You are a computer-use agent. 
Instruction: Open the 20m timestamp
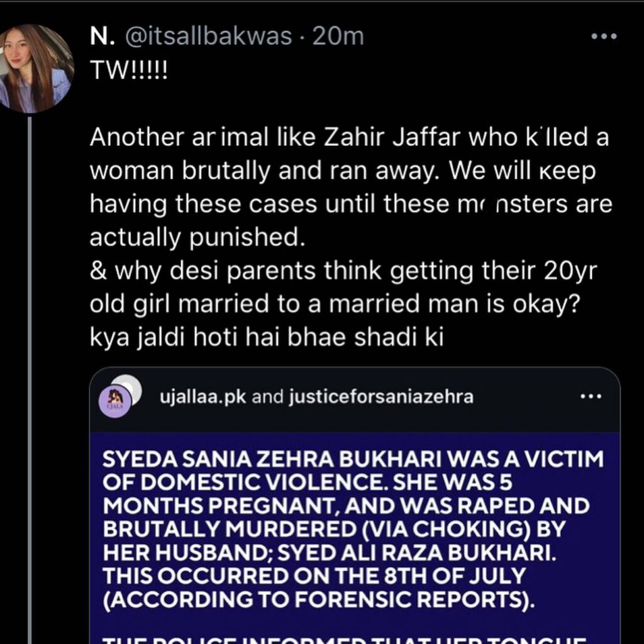(x=338, y=37)
